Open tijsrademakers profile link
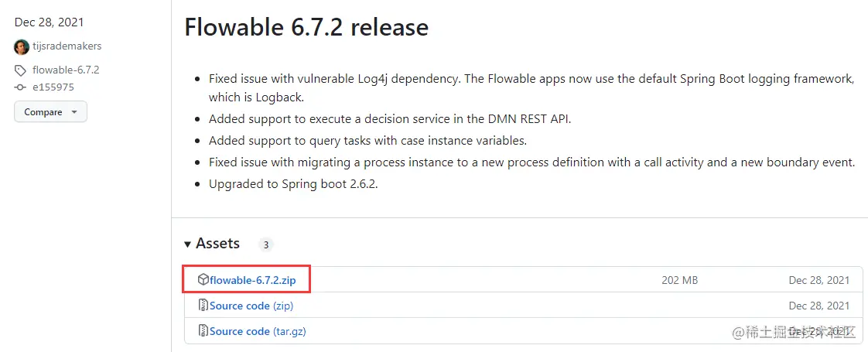The width and height of the screenshot is (868, 352). tap(67, 46)
